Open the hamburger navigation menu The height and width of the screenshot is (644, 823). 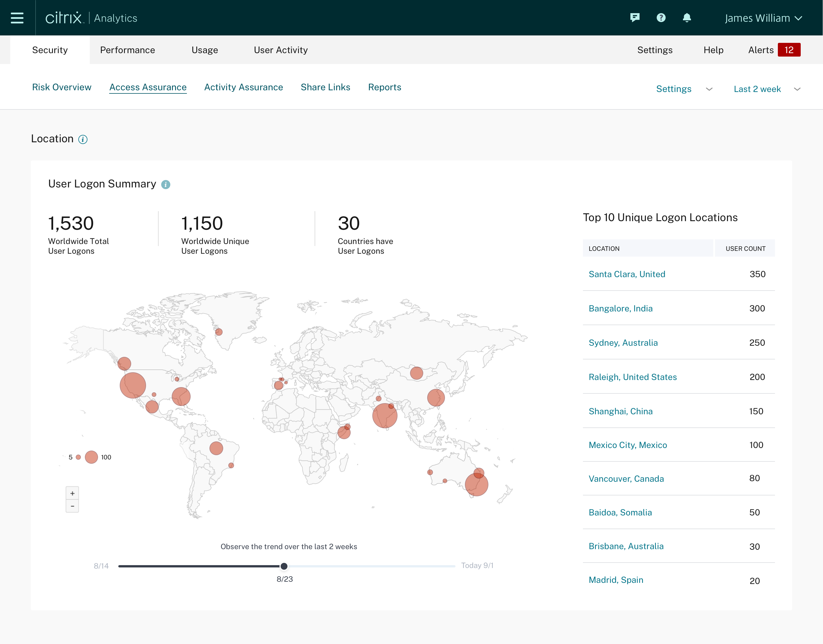pos(17,18)
